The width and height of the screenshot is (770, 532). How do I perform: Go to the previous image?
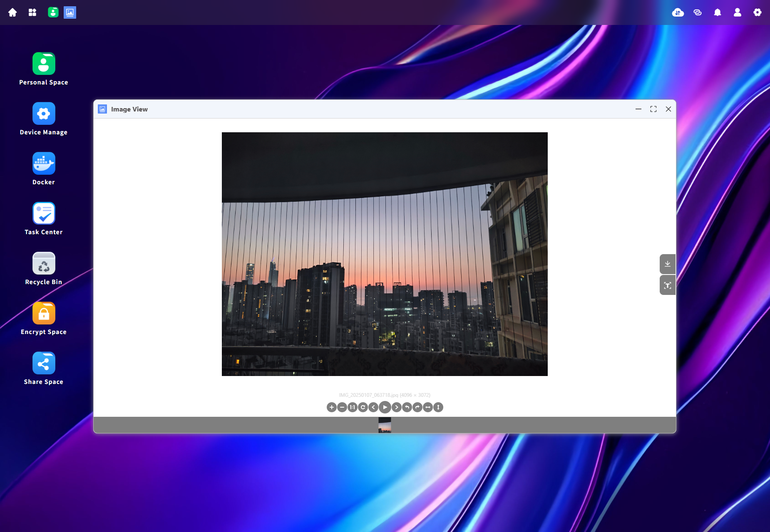(x=373, y=407)
